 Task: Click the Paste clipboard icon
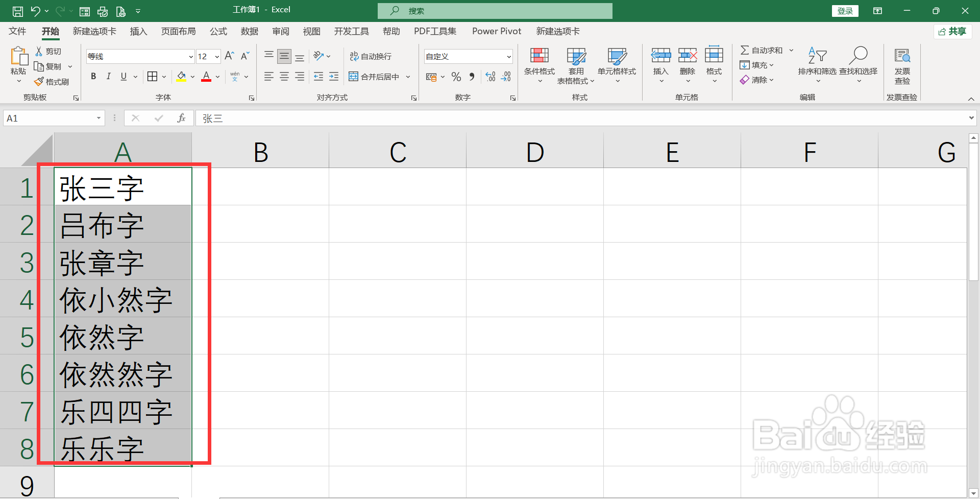click(19, 57)
